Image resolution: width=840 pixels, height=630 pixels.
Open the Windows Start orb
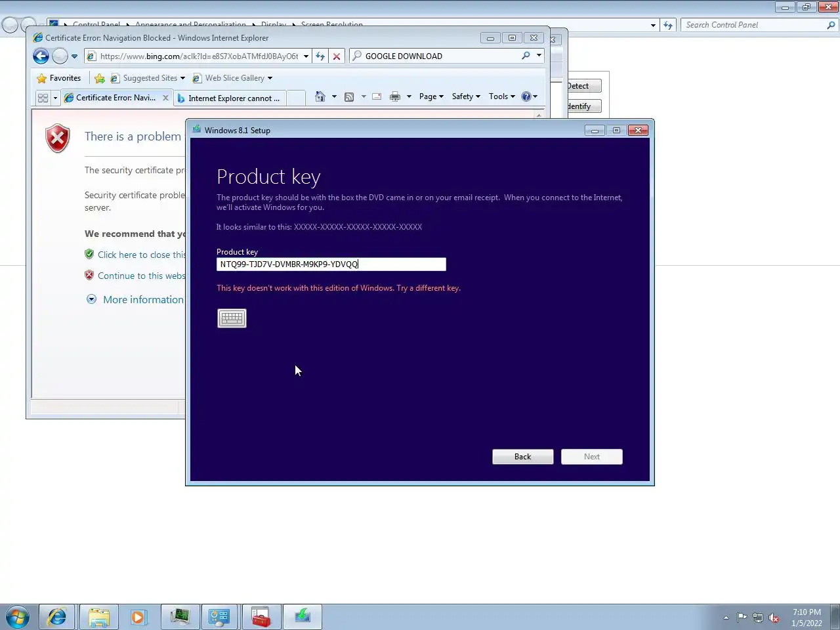[x=18, y=617]
